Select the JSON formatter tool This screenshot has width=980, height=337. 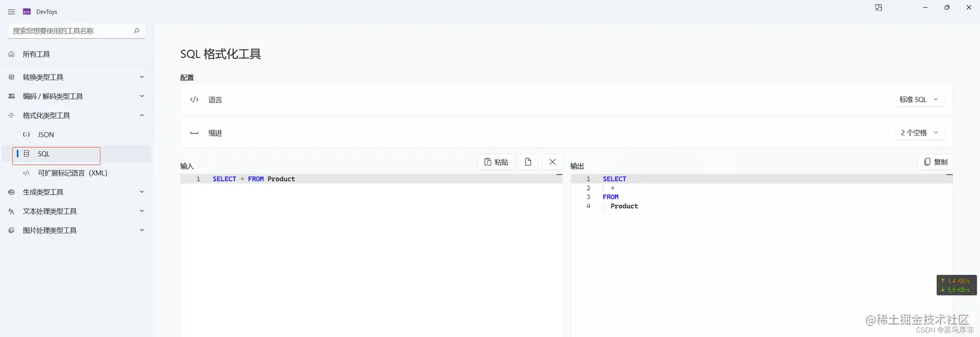point(76,135)
